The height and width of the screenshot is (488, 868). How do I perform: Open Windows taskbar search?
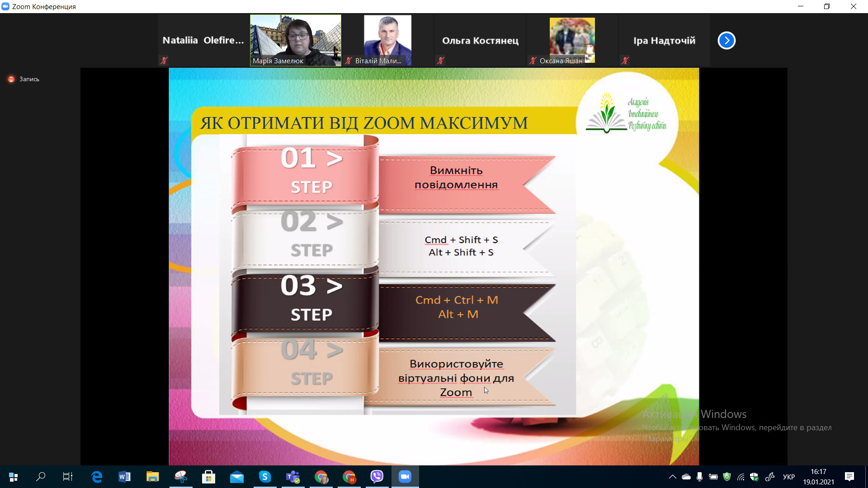pos(41,477)
